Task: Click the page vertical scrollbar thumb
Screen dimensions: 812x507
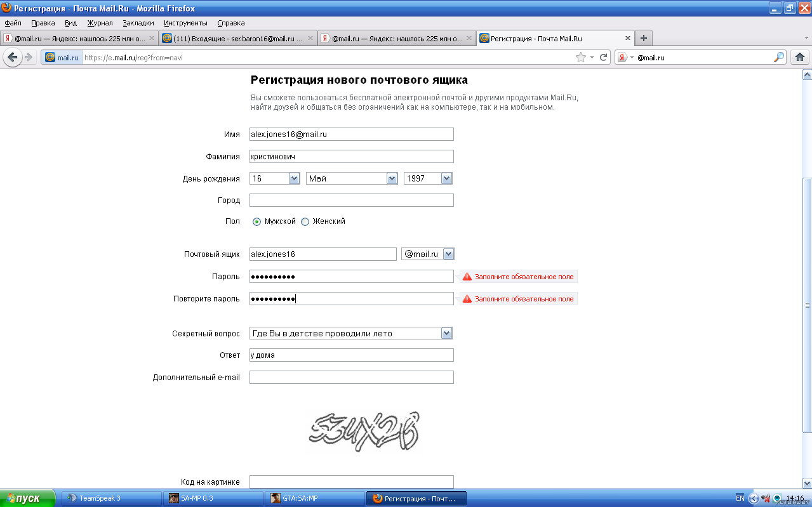Action: point(807,305)
